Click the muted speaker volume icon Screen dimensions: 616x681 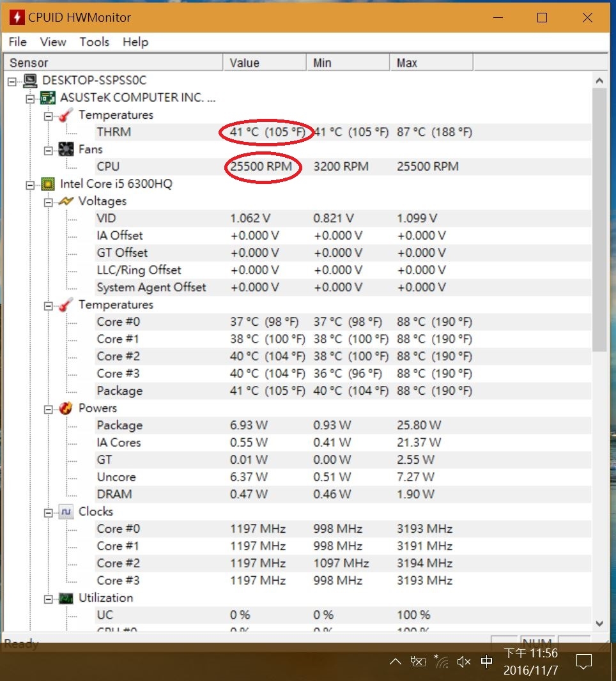tap(464, 662)
